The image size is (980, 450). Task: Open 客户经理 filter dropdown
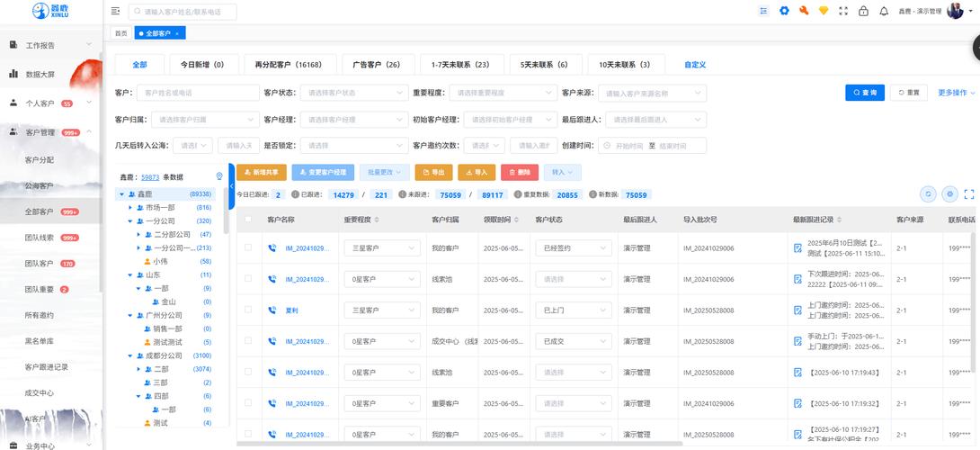coord(353,119)
